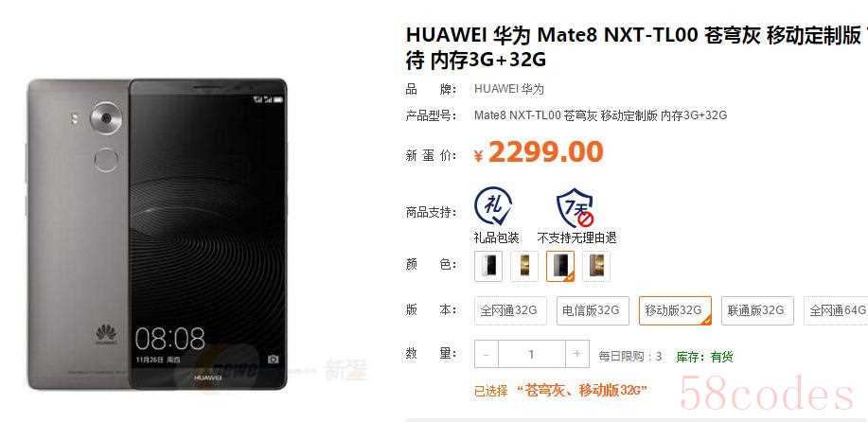
Task: Click the 不支持无理由退 label text
Action: click(x=576, y=237)
